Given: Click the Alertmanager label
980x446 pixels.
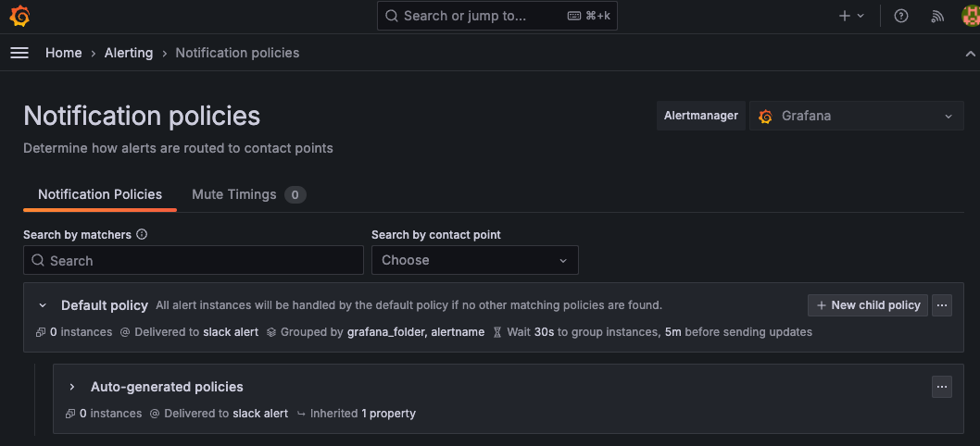Looking at the screenshot, I should point(700,117).
